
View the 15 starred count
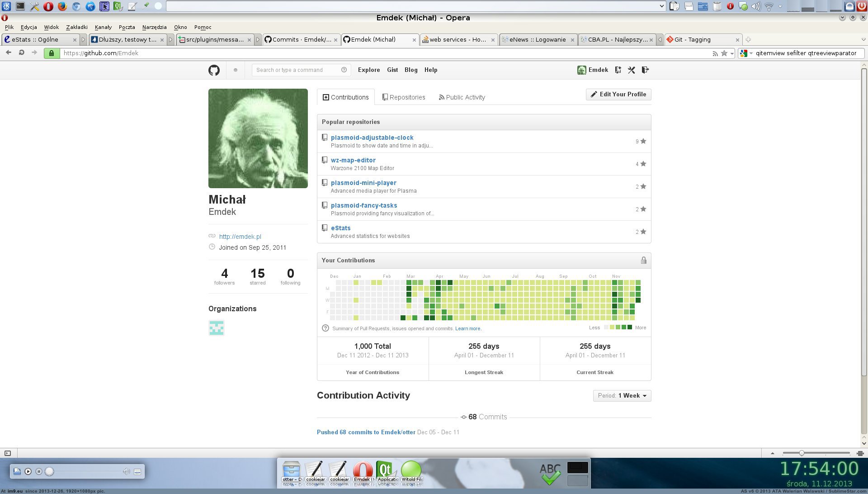(258, 276)
